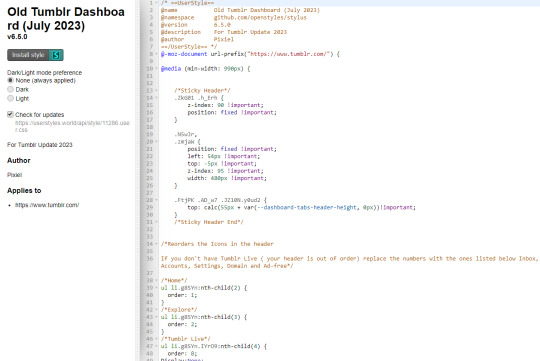Click the url-prefix tumblr.com string in code
Image resolution: width=540 pixels, height=361 pixels.
click(290, 54)
